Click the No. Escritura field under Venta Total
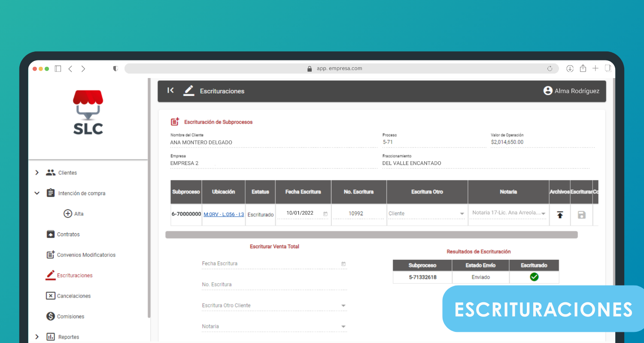 [274, 285]
